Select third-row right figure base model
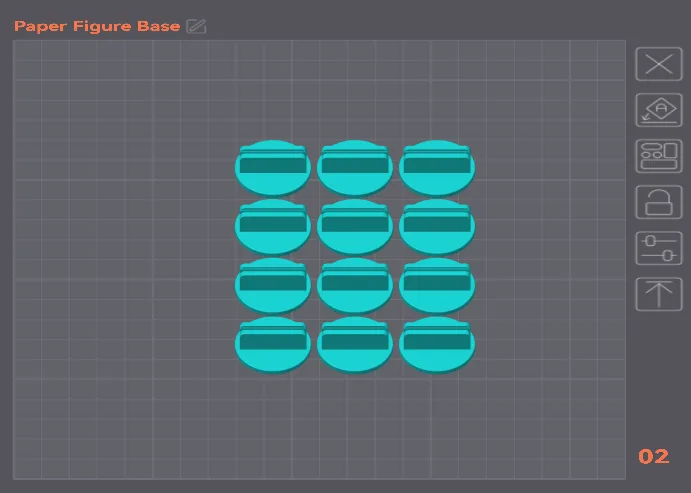This screenshot has width=691, height=493. [437, 285]
